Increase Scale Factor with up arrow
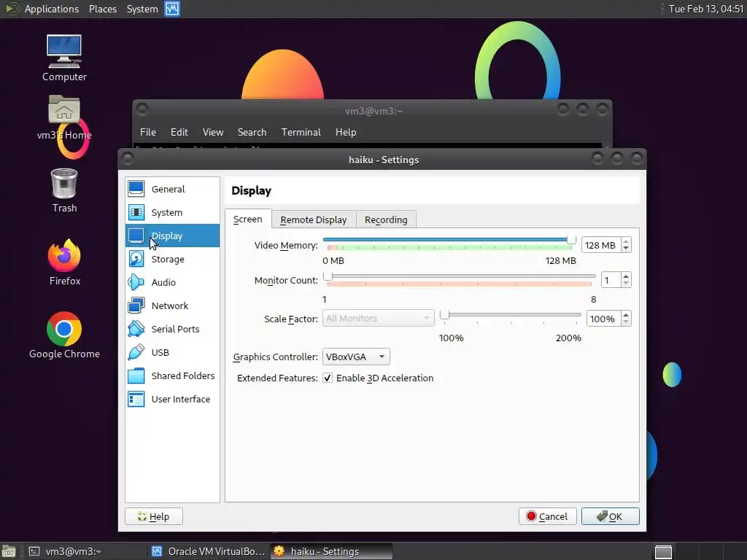This screenshot has width=747, height=560. pyautogui.click(x=626, y=315)
